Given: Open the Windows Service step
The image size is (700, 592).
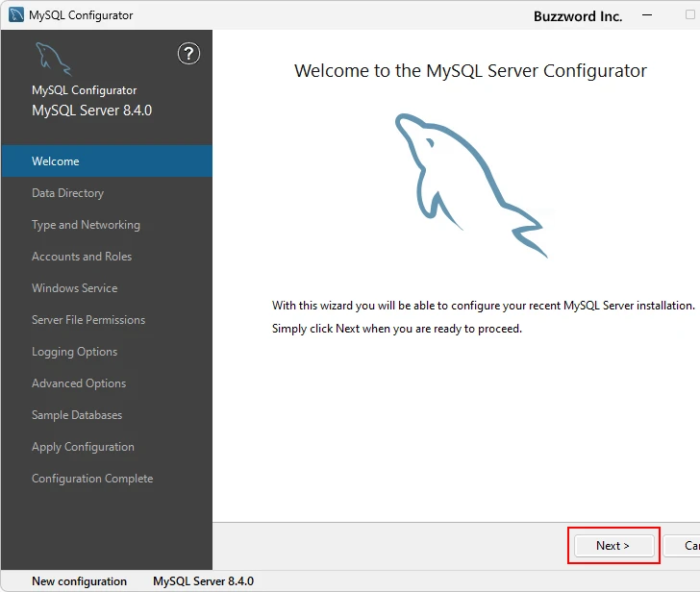Looking at the screenshot, I should pos(107,287).
